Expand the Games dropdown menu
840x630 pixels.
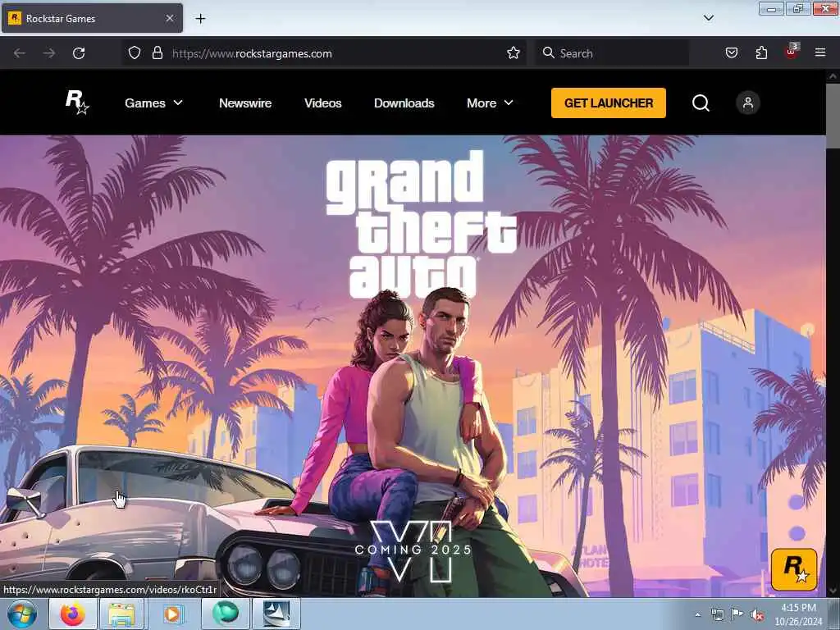[153, 103]
